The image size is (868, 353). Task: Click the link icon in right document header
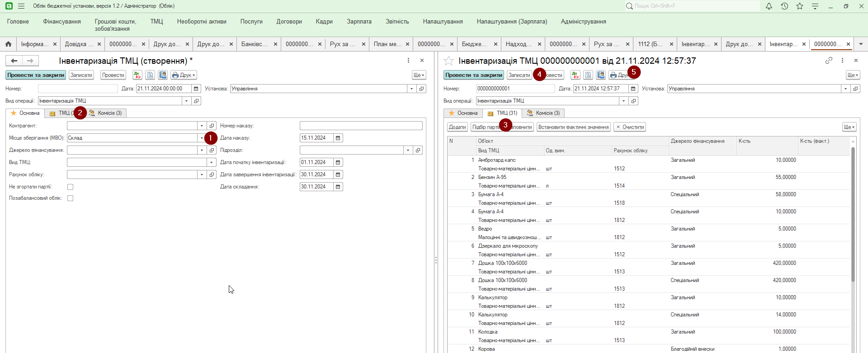click(x=829, y=60)
